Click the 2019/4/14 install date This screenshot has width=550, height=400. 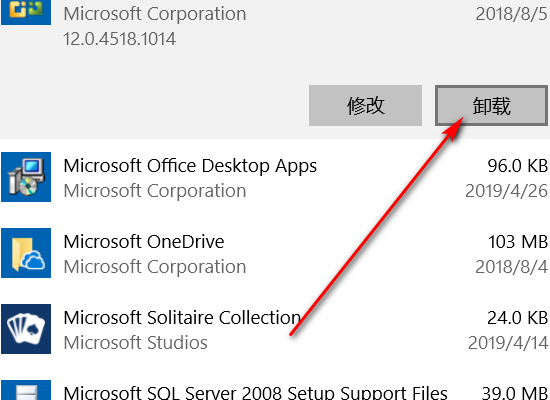(508, 343)
